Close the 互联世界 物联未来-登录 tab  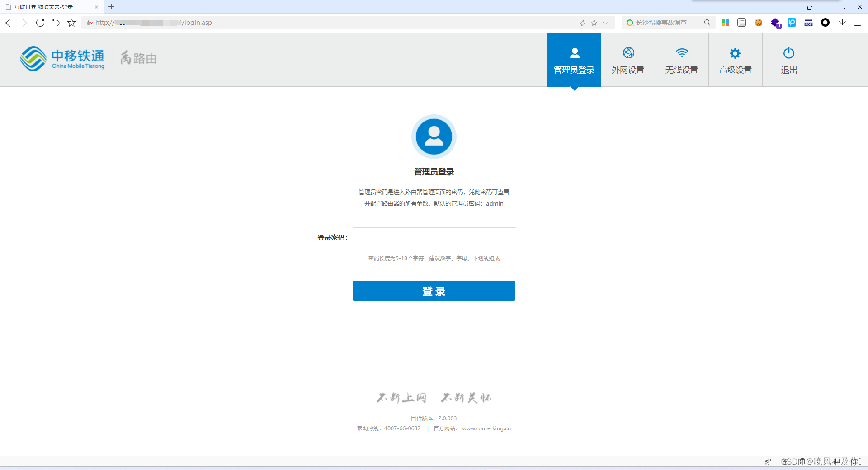click(x=96, y=7)
